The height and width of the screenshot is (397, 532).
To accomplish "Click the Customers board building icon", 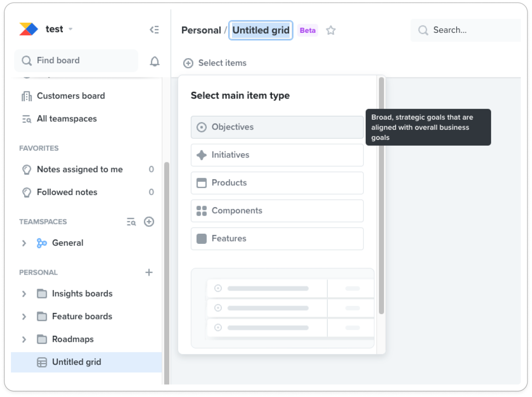I will 26,96.
